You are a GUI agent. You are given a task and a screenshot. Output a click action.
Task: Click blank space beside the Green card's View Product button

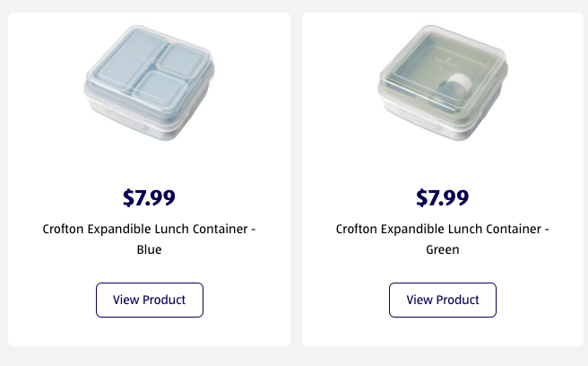pyautogui.click(x=538, y=300)
